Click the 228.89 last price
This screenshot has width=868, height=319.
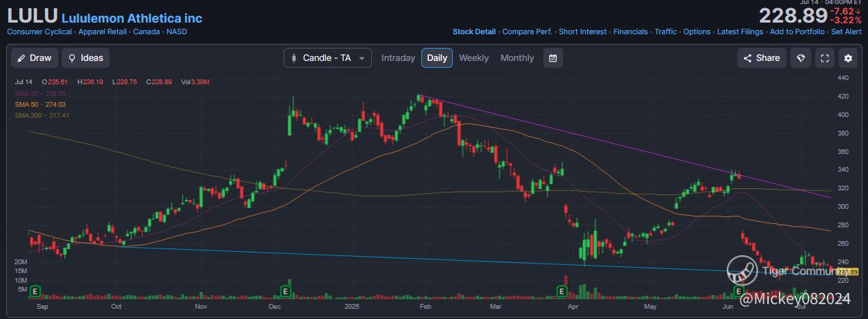click(x=793, y=15)
